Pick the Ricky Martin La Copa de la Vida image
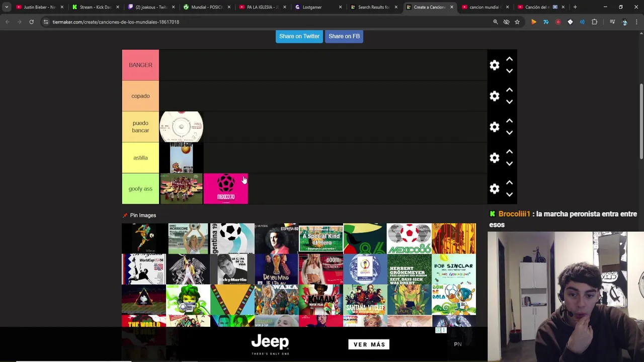Screen dimensions: 644x362 tap(232, 269)
